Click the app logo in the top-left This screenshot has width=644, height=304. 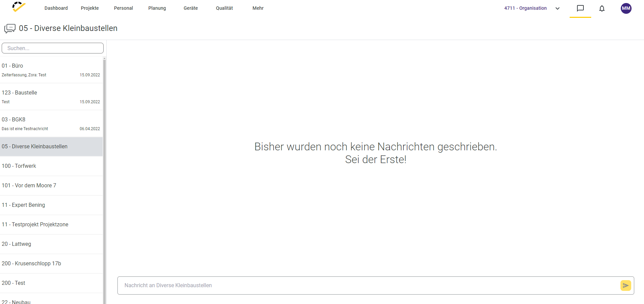tap(19, 7)
